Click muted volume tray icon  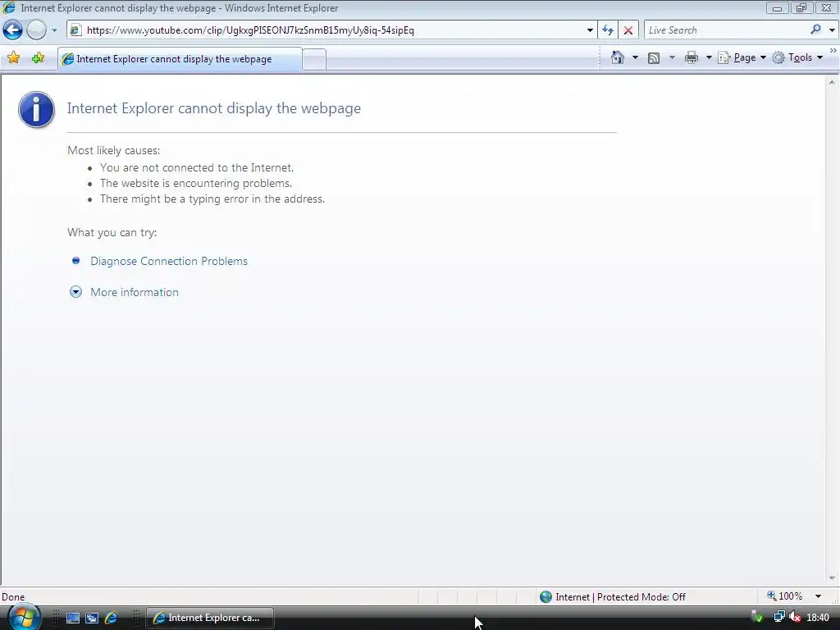coord(795,617)
